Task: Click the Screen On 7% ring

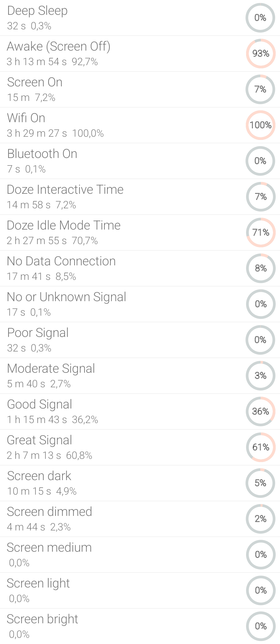Action: point(260,89)
